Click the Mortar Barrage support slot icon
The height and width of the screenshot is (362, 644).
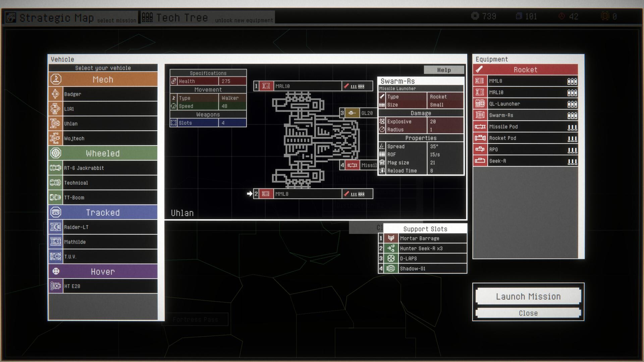click(x=391, y=238)
